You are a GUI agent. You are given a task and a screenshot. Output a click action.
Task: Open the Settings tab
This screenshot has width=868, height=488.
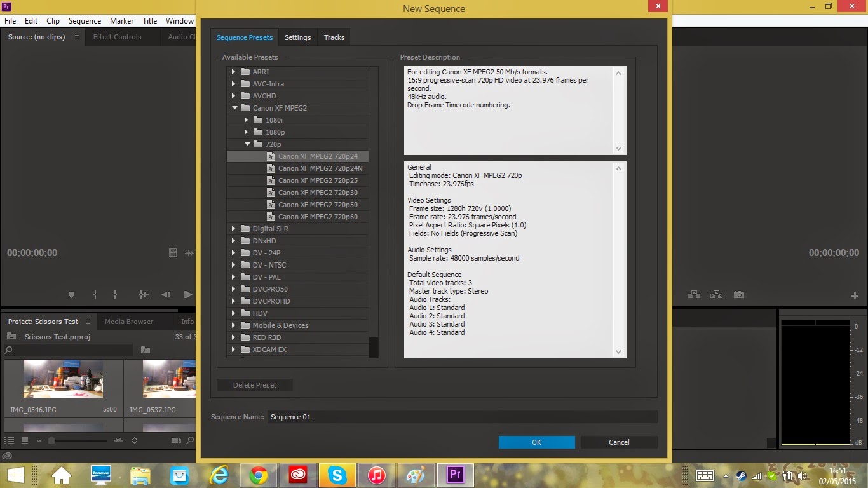(x=297, y=37)
